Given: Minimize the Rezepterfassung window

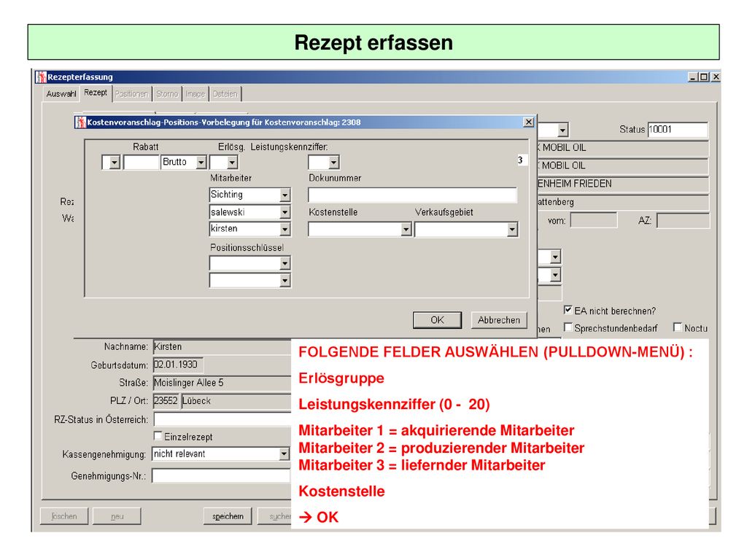Looking at the screenshot, I should click(693, 77).
